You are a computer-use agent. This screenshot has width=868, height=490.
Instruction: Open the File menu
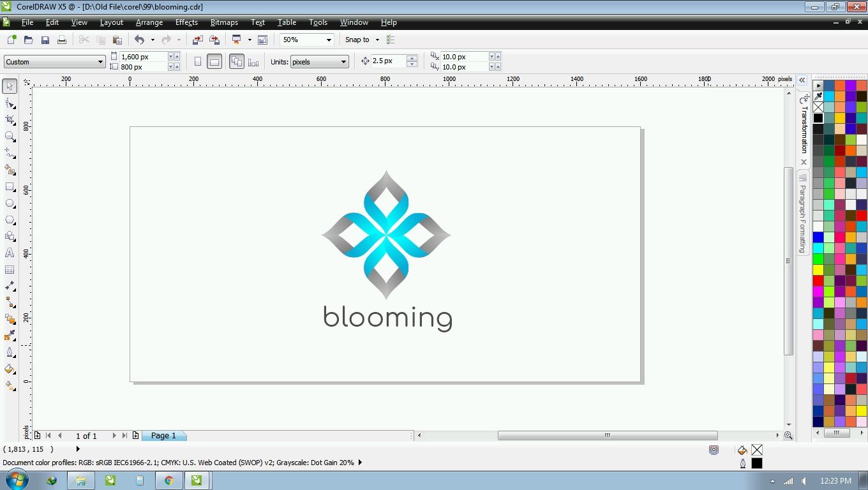[x=27, y=22]
